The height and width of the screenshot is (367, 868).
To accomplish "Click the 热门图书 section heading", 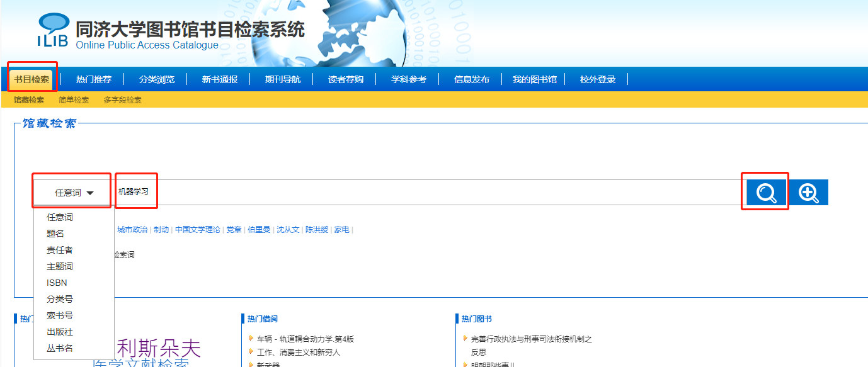I will [477, 319].
